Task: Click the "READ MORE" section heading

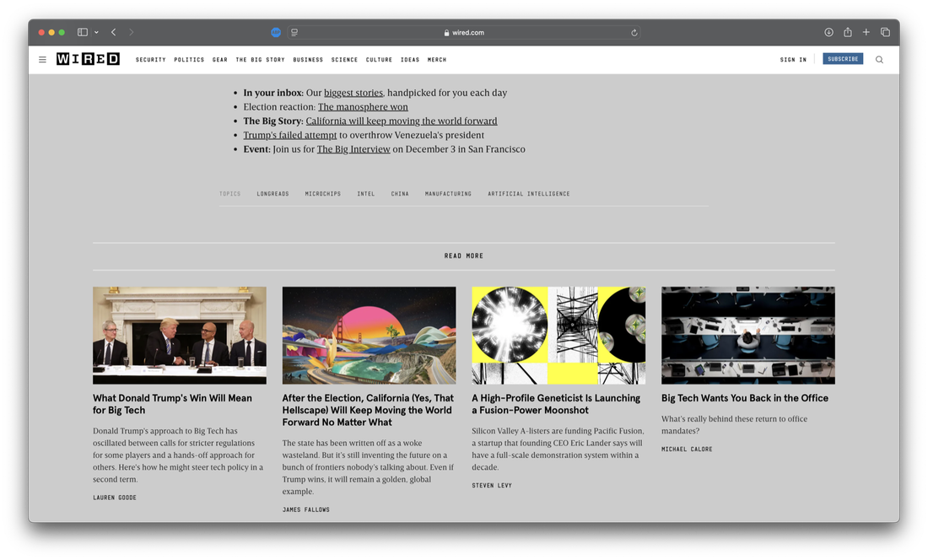Action: 464,256
